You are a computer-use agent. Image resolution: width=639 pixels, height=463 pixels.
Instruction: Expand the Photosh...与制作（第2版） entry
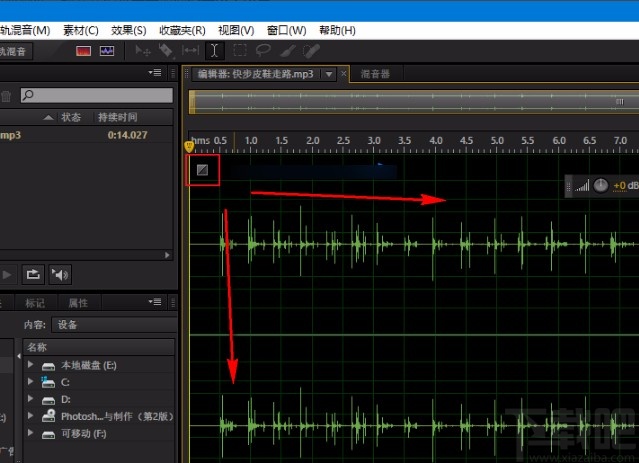point(31,416)
